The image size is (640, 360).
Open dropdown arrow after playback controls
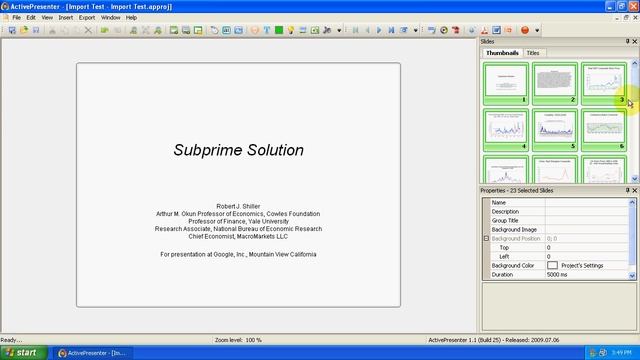(x=416, y=30)
